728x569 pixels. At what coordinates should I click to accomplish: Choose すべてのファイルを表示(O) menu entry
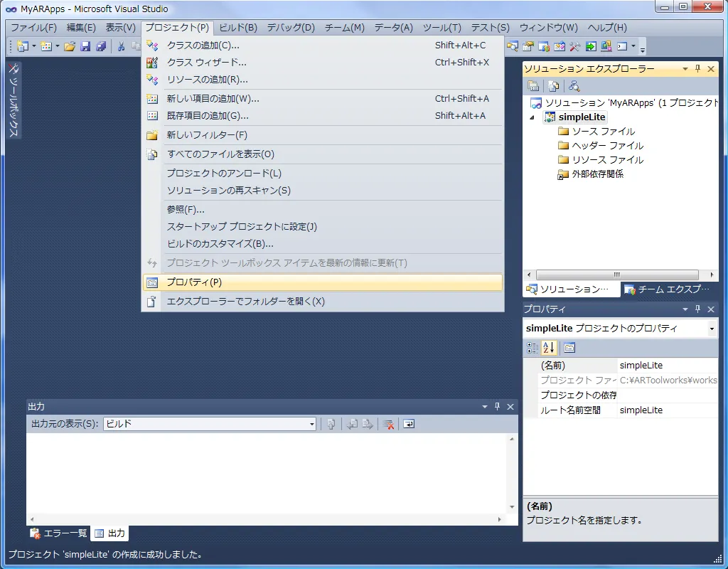point(323,154)
